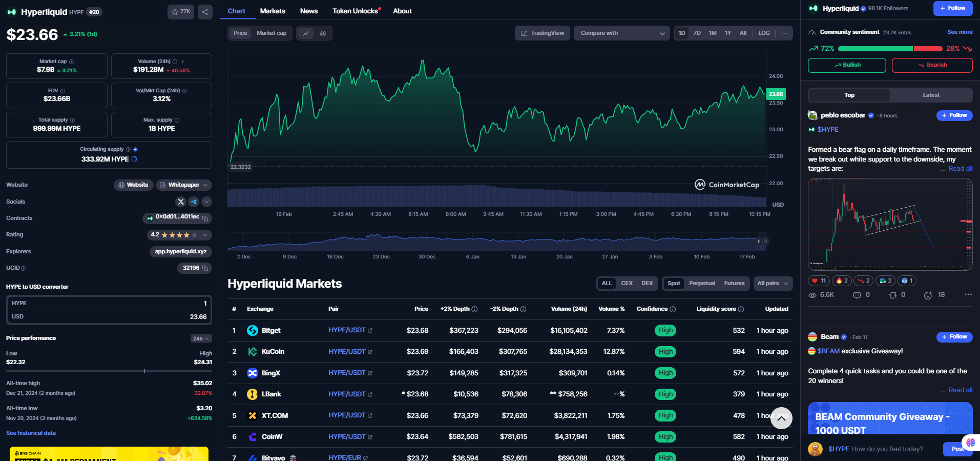Click the Bitget exchange logo
This screenshot has height=461, width=980.
pyautogui.click(x=253, y=331)
